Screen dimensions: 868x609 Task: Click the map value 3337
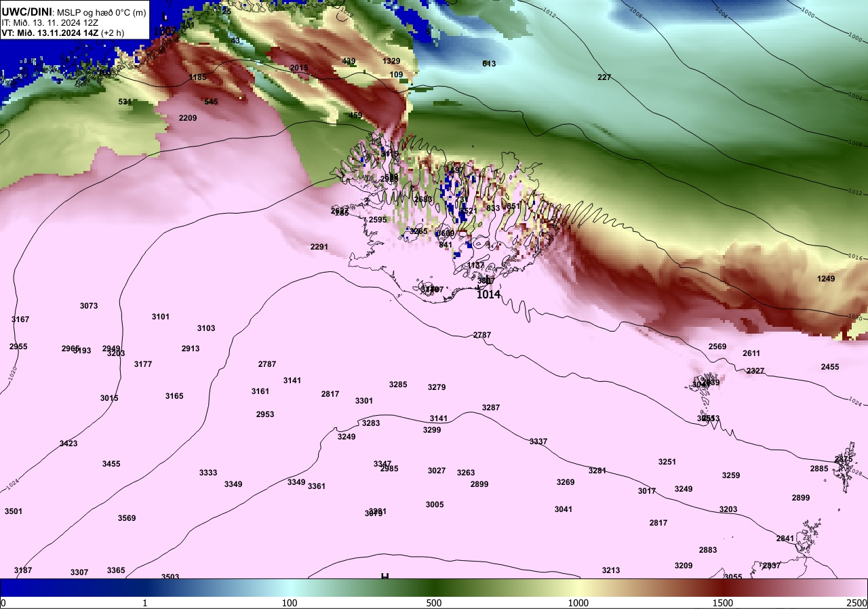(538, 441)
